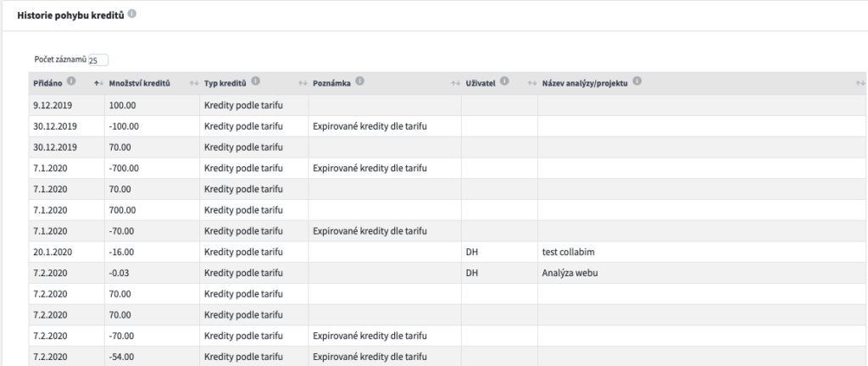868x366 pixels.
Task: Sort by Poznámka column arrows
Action: point(455,84)
